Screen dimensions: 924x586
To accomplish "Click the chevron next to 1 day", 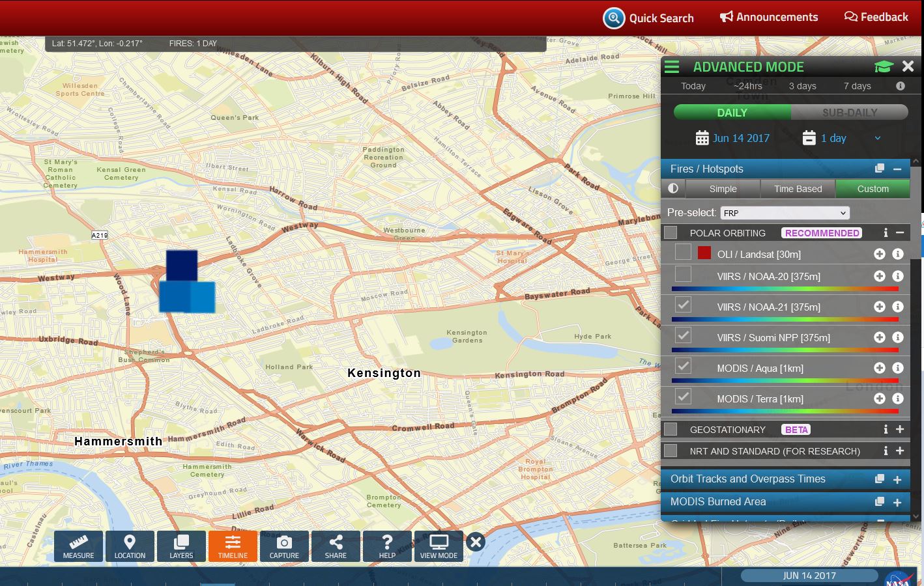I will point(878,138).
